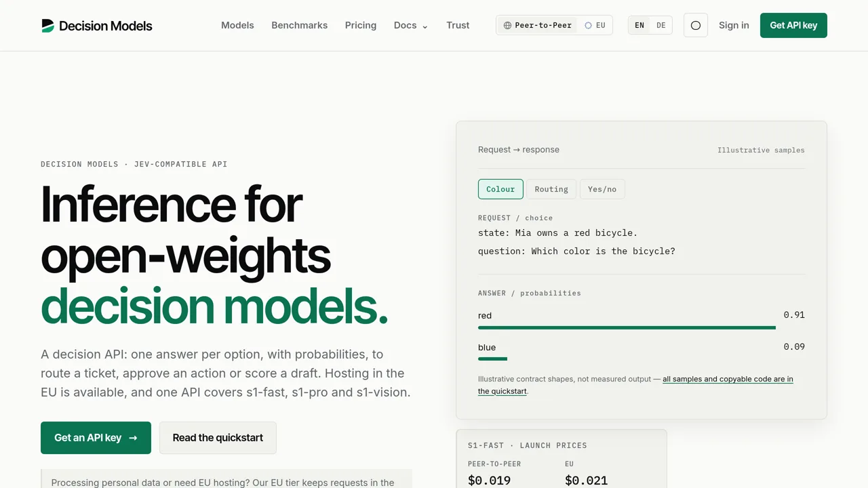Open Read the quickstart
868x488 pixels.
[x=218, y=438]
